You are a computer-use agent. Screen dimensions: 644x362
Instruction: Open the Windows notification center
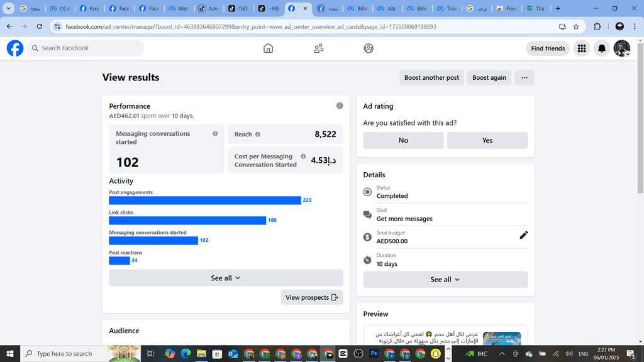point(632,353)
